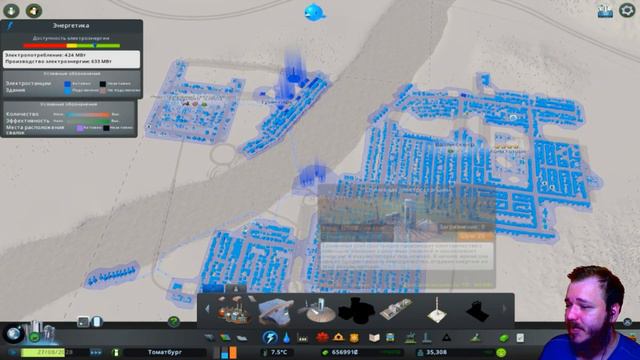Image resolution: width=640 pixels, height=360 pixels.
Task: Open the Landscaping tool menu
Action: [475, 338]
